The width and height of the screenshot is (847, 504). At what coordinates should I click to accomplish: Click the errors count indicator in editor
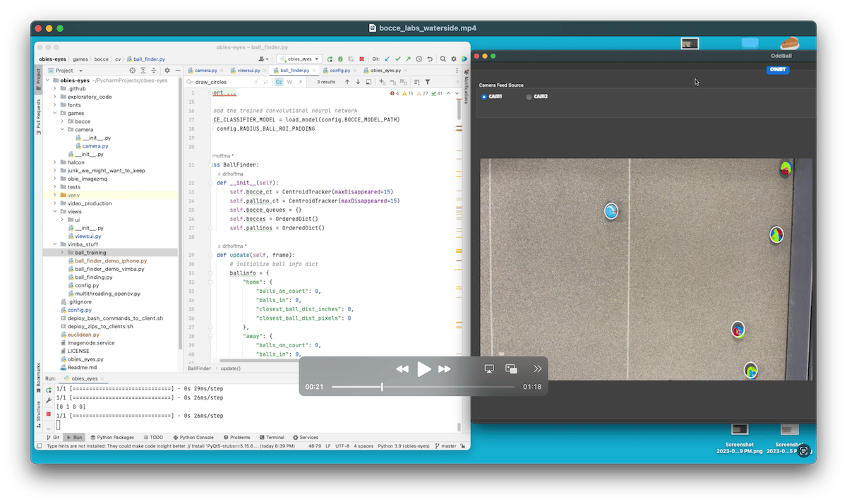pos(395,93)
